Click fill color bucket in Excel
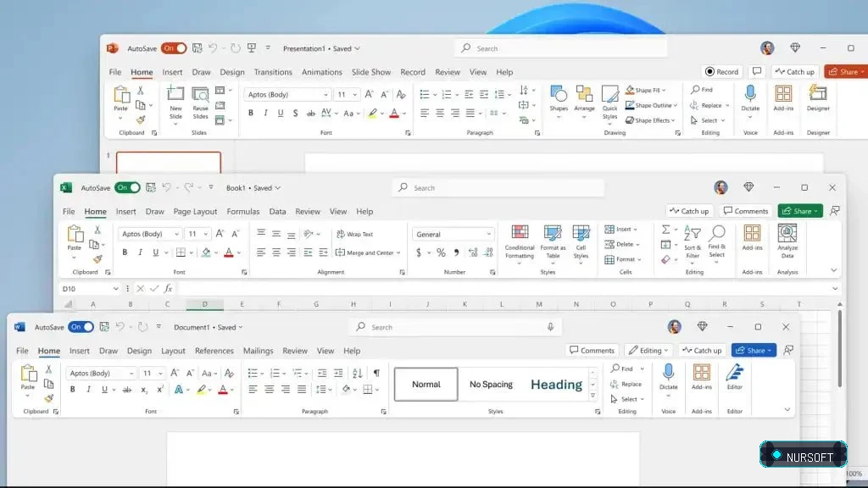The height and width of the screenshot is (488, 868). tap(206, 252)
